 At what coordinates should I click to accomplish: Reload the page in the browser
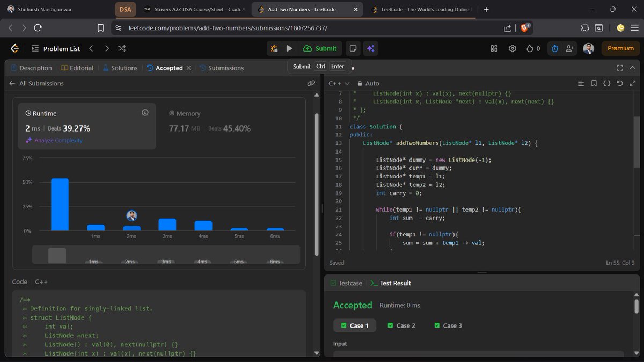coord(38,28)
